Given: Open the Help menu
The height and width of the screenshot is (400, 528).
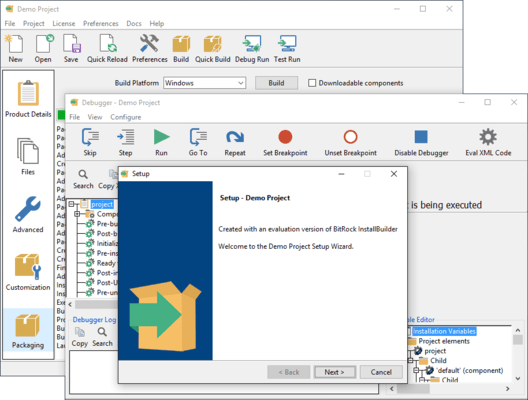Looking at the screenshot, I should [157, 24].
